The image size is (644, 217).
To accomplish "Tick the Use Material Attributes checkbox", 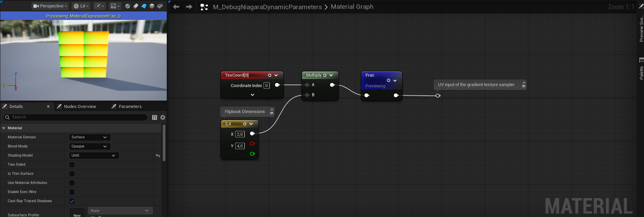I will point(72,183).
